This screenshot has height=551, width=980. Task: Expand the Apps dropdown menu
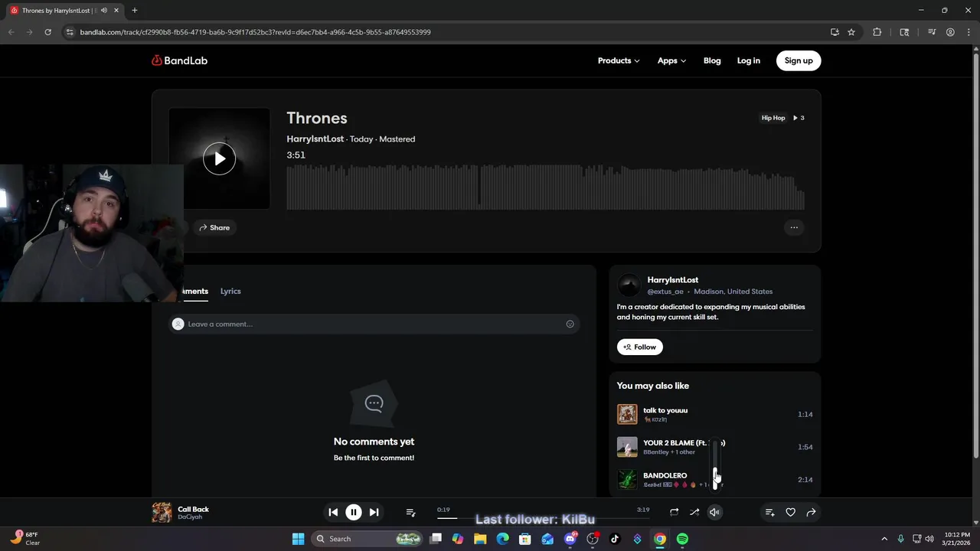point(671,60)
